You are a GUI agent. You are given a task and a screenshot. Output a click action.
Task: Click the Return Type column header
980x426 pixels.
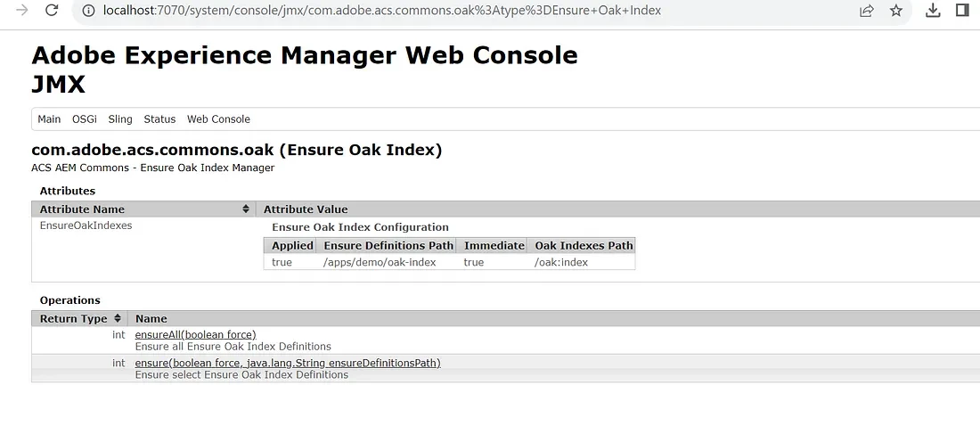point(79,318)
